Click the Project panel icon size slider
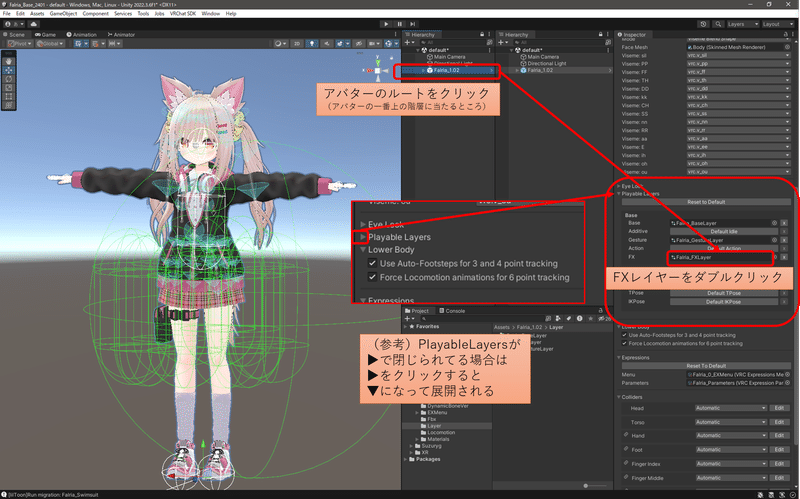Viewport: 800px width, 499px height. 594,486
